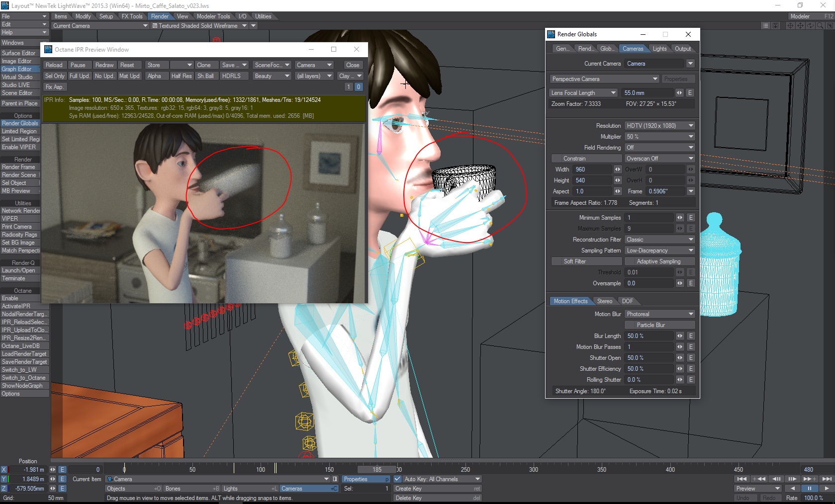Image resolution: width=835 pixels, height=504 pixels.
Task: Click Reload in Octane IPR window
Action: tap(54, 65)
